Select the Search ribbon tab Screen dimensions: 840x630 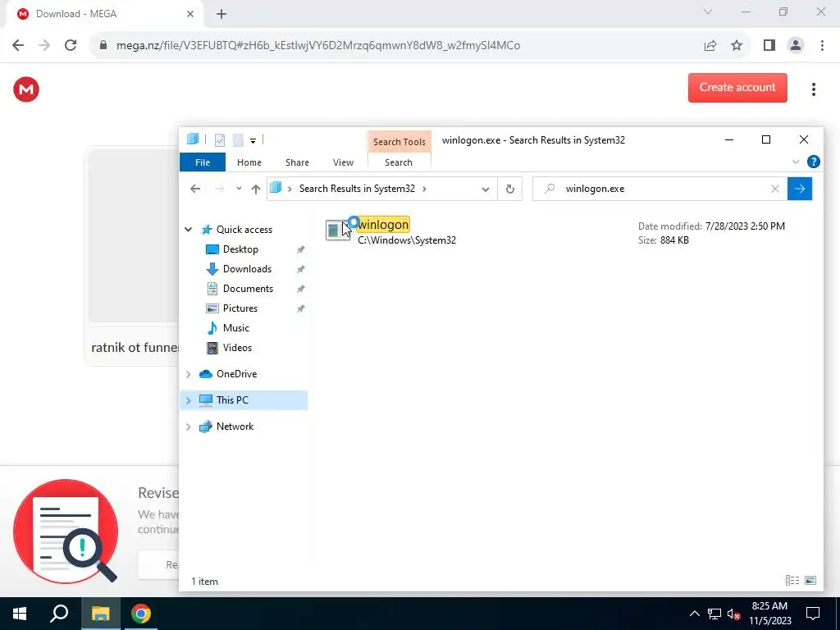399,162
